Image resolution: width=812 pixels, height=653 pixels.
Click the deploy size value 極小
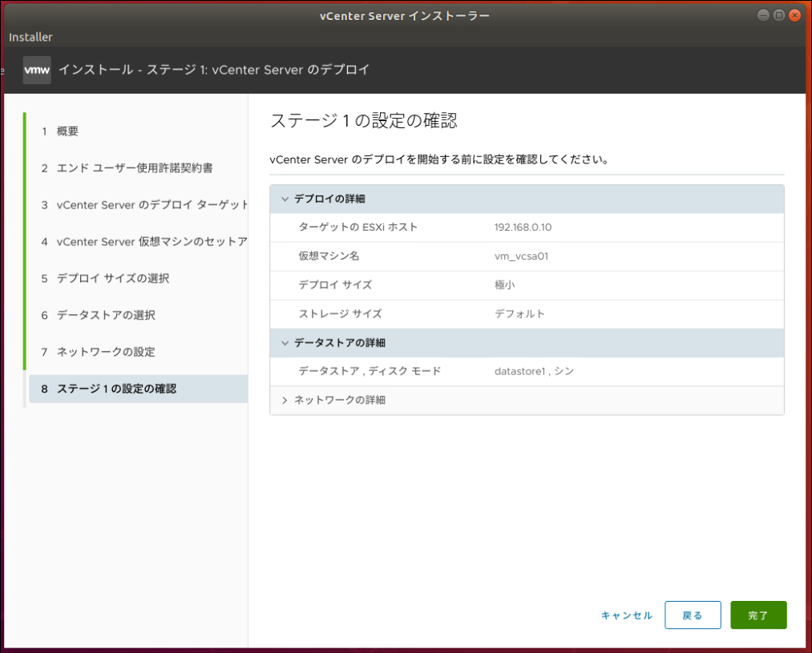(504, 284)
